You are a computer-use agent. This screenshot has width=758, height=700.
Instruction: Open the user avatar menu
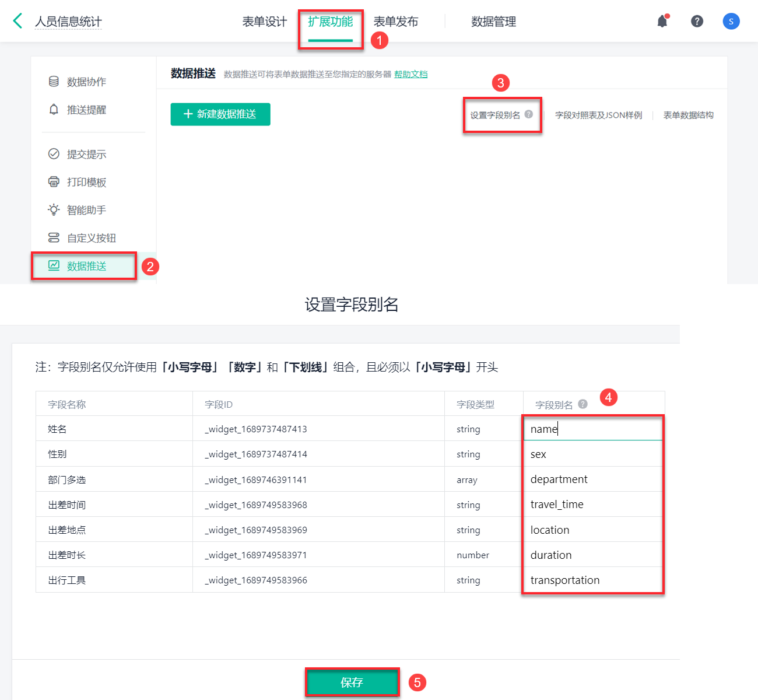[x=731, y=21]
